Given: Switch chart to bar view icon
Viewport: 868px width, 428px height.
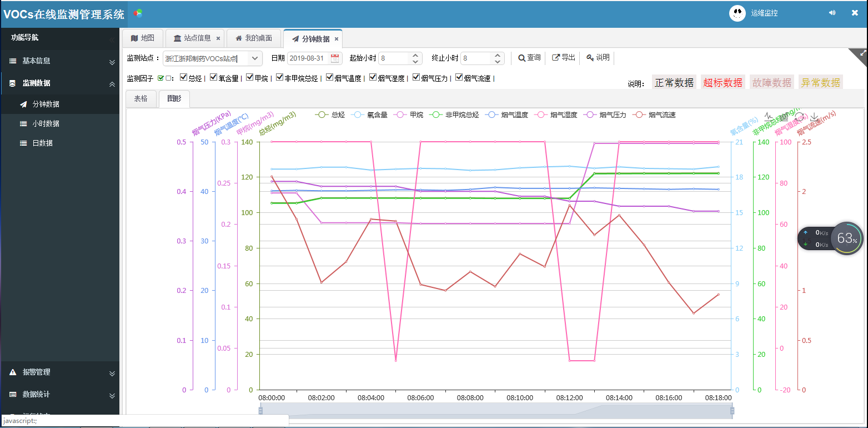Looking at the screenshot, I should [784, 117].
